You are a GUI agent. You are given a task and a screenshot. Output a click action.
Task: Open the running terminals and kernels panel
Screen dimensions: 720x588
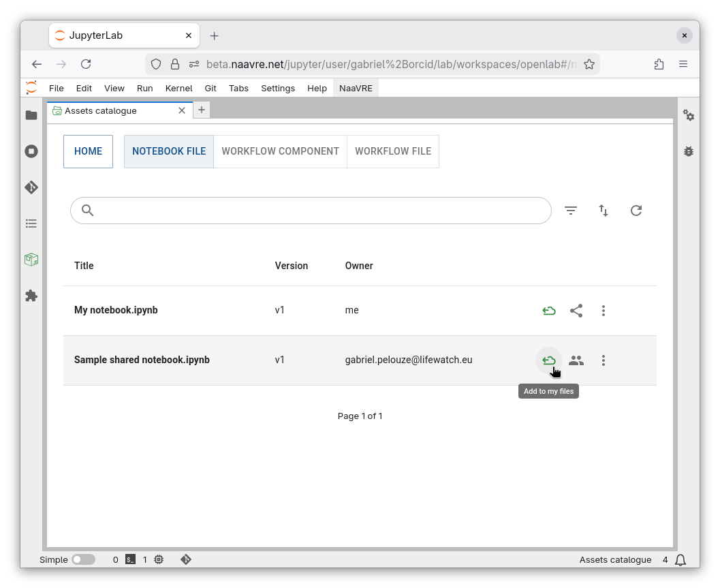coord(31,151)
